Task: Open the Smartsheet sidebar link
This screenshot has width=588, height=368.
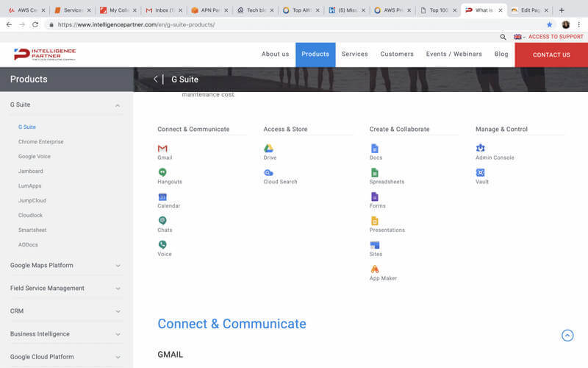Action: pyautogui.click(x=32, y=230)
